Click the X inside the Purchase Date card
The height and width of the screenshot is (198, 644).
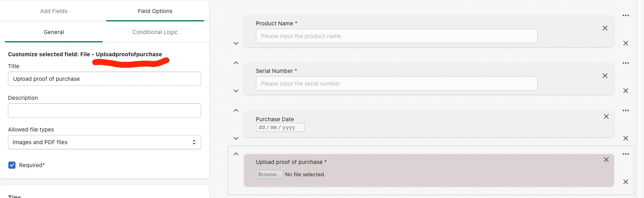point(606,116)
